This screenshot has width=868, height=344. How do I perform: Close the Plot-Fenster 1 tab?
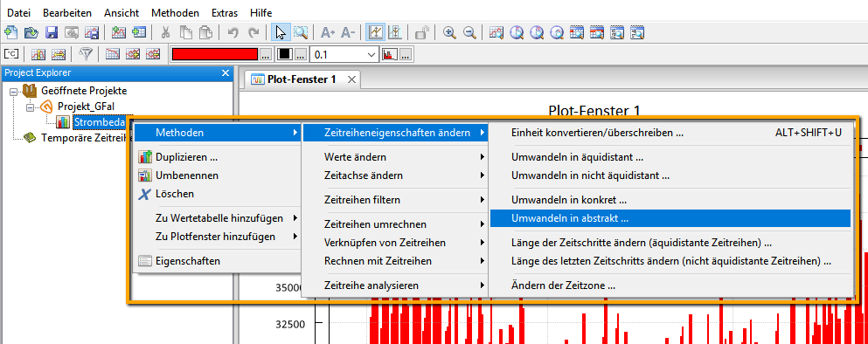click(x=351, y=79)
